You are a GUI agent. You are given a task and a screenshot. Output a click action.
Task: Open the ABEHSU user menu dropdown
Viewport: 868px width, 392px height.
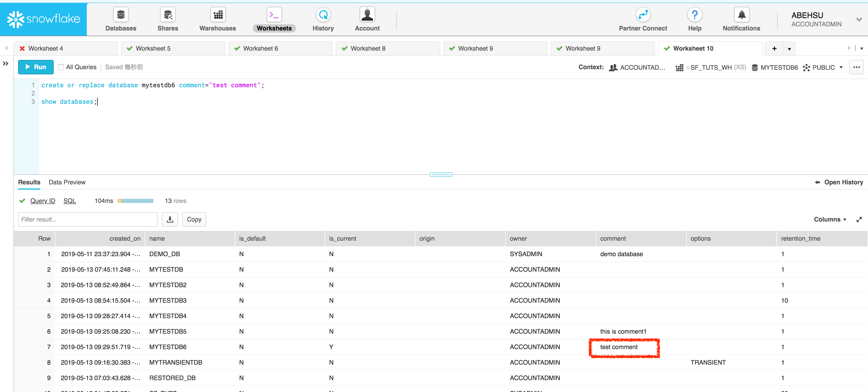859,20
